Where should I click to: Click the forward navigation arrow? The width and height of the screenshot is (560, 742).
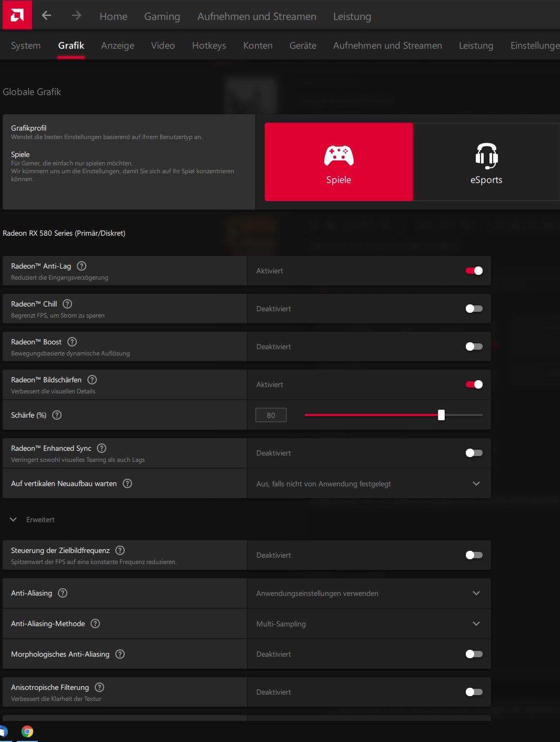(x=77, y=16)
